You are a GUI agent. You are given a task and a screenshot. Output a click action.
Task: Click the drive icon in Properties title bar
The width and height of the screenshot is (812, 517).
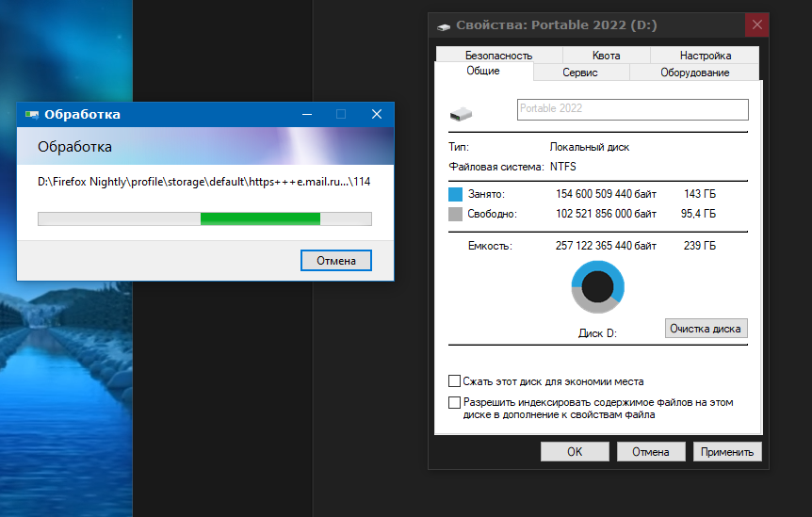(x=444, y=25)
